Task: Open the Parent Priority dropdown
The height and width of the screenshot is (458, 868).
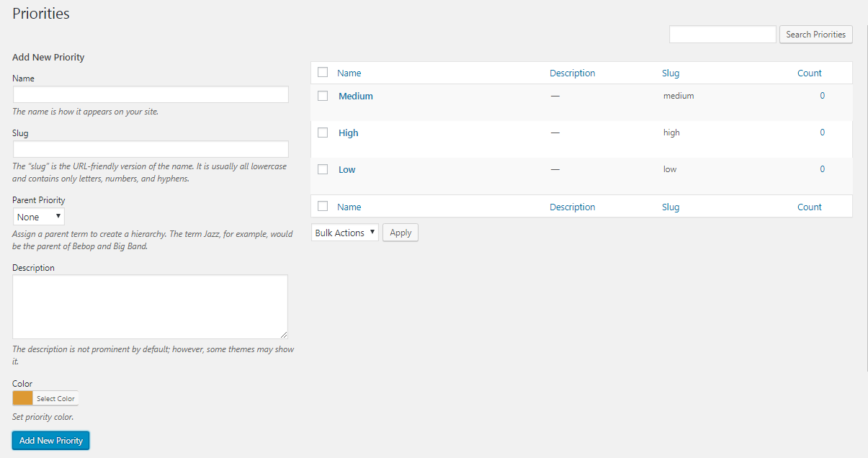Action: 39,217
